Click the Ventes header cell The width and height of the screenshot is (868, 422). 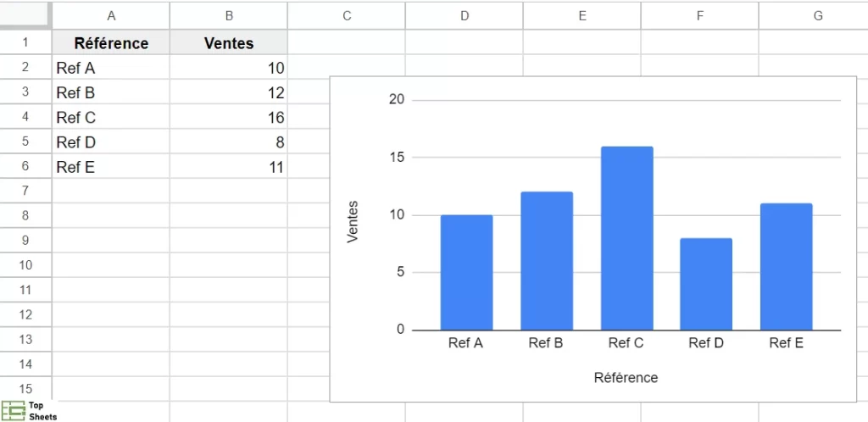[229, 43]
